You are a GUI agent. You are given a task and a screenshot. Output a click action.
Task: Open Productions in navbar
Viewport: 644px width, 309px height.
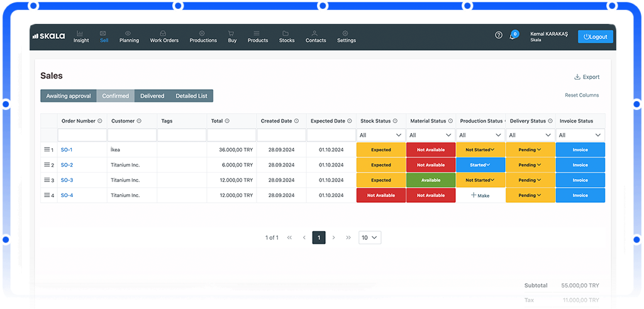pos(203,37)
